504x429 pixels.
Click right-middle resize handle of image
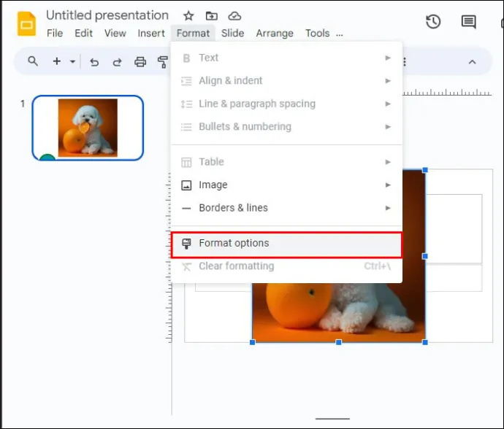click(x=425, y=256)
